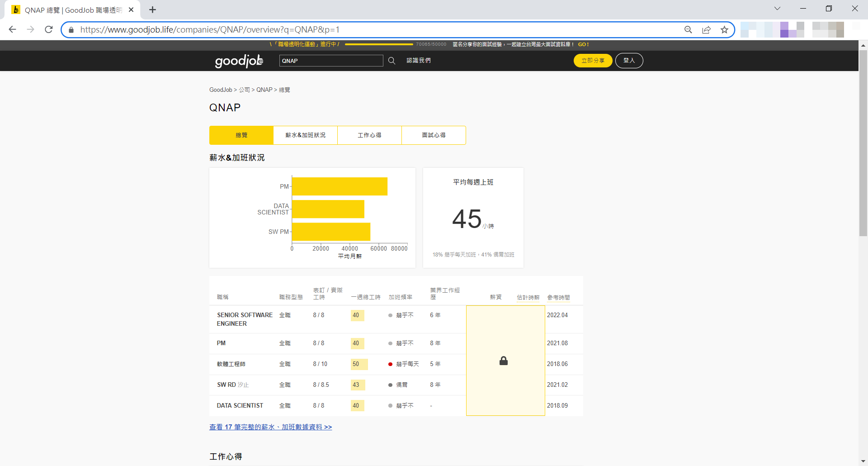Switch to the 工作心得 tab
The width and height of the screenshot is (868, 466).
click(369, 135)
